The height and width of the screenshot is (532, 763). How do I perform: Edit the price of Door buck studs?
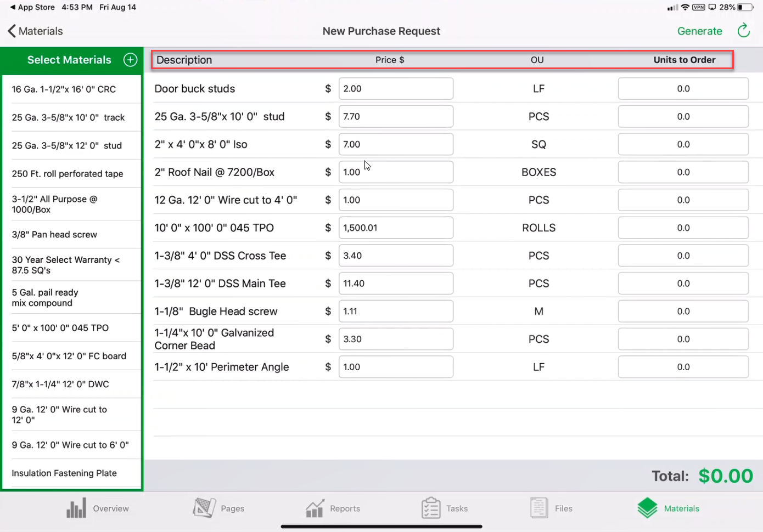tap(396, 88)
